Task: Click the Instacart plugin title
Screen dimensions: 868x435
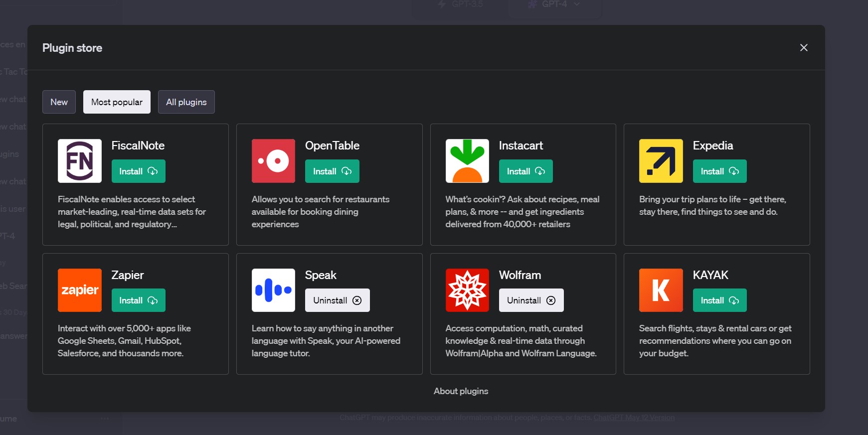Action: click(x=521, y=145)
